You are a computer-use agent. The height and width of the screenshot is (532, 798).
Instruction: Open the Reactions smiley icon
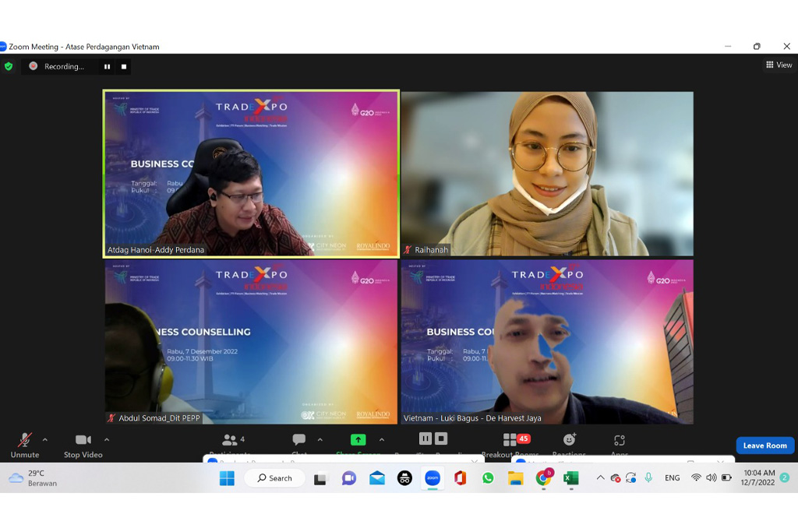(569, 440)
